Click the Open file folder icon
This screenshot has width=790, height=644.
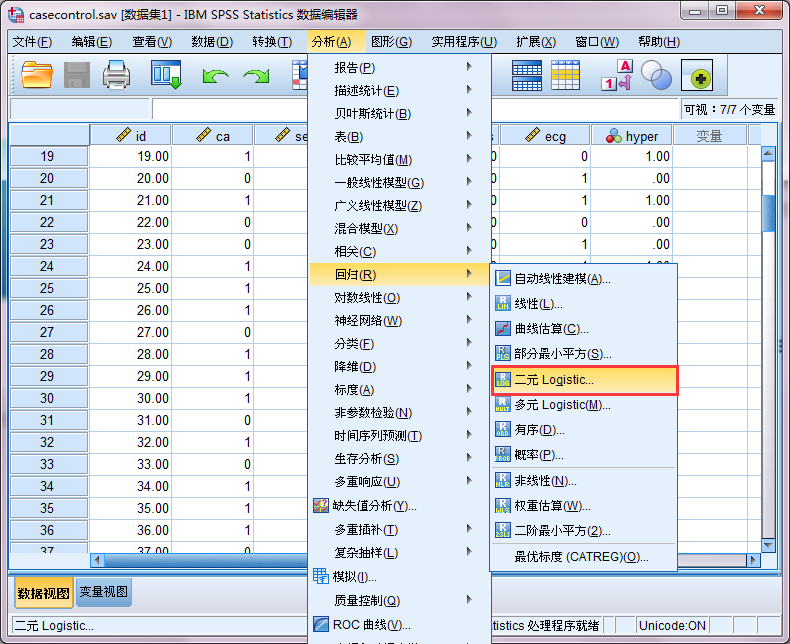click(37, 76)
